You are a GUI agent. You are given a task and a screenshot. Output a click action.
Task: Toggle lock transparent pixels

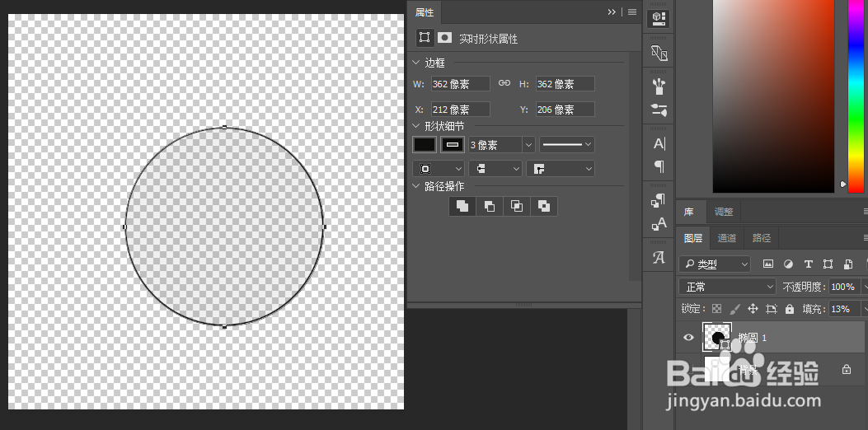(717, 309)
